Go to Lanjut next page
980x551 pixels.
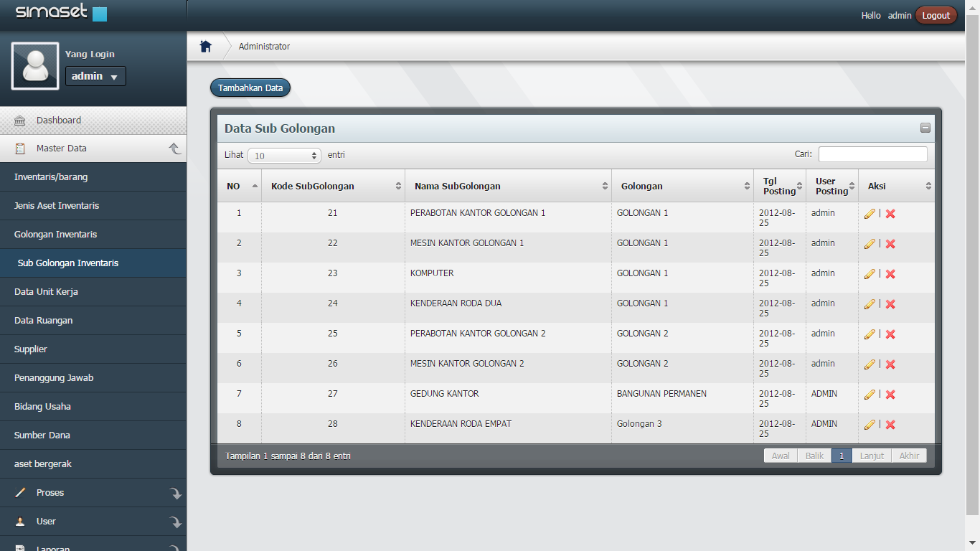pos(872,456)
